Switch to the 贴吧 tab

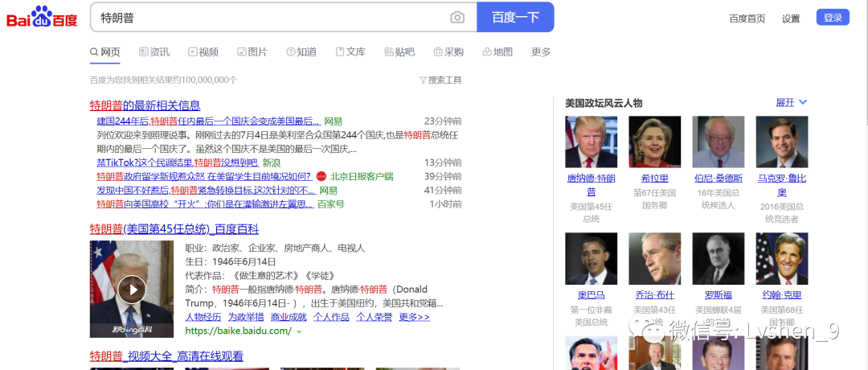point(399,52)
